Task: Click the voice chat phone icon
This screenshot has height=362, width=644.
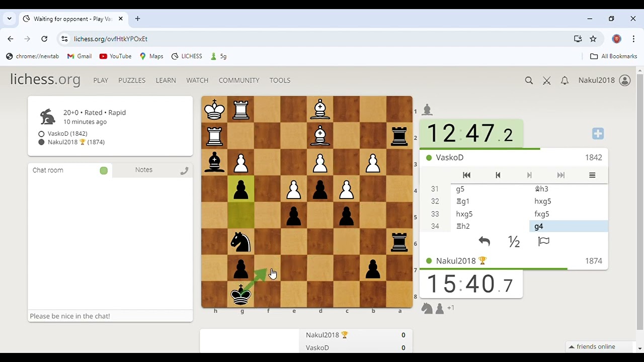Action: 184,171
